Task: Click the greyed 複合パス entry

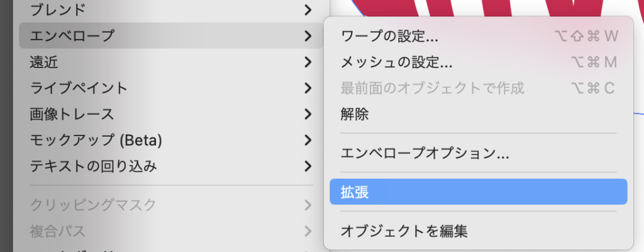Action: click(58, 231)
